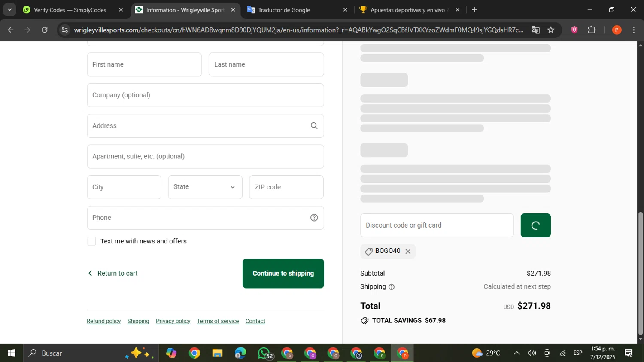Open the red shield extension icon
This screenshot has height=362, width=644.
574,30
